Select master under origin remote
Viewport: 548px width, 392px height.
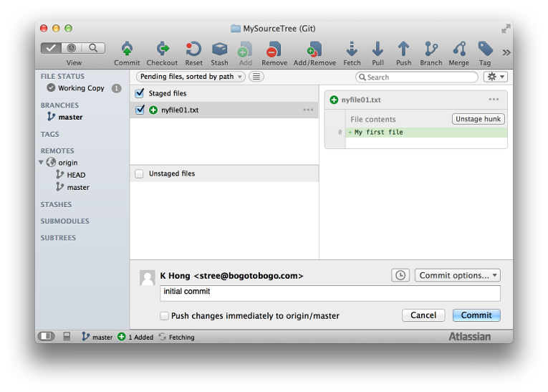click(x=78, y=188)
